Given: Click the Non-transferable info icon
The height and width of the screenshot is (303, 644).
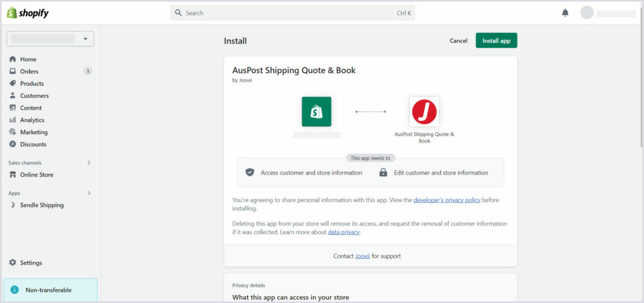Looking at the screenshot, I should [x=15, y=290].
